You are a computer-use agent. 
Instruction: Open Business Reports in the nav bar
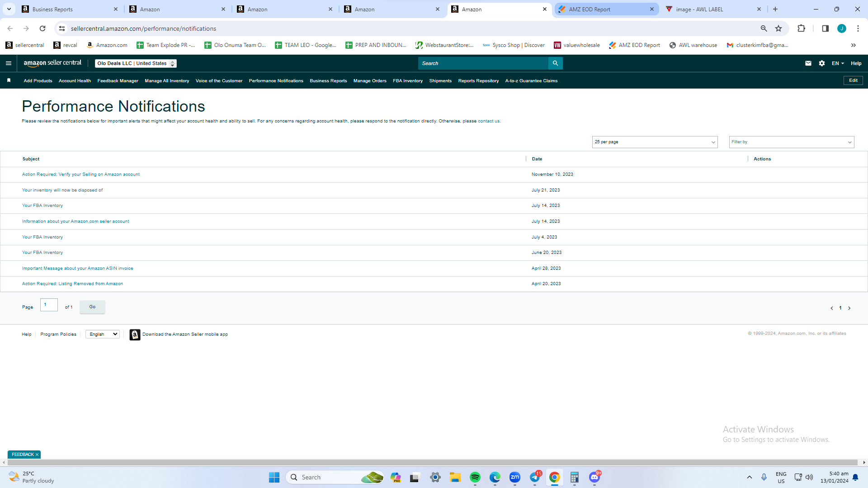(x=328, y=81)
